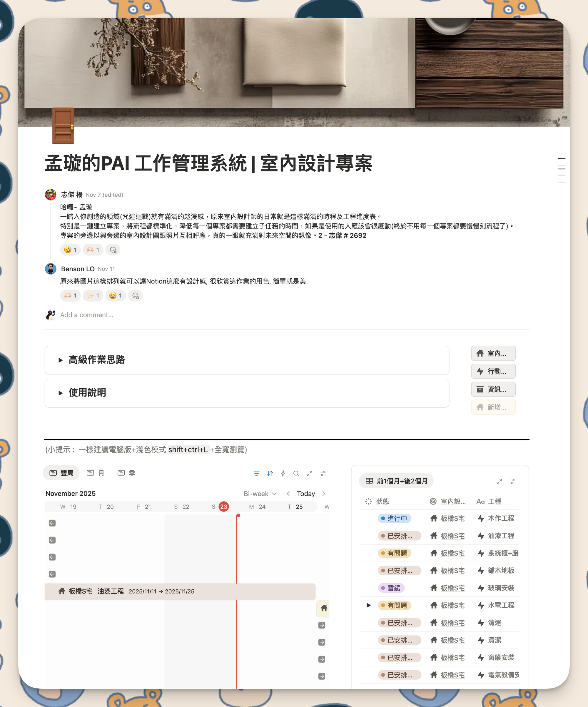The height and width of the screenshot is (707, 588).
Task: Open the Bi-week range dropdown
Action: tap(260, 494)
